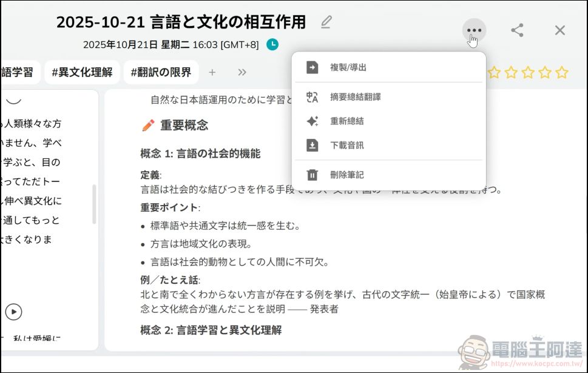Screen dimensions: 588x373
Task: Click the sparkle icon beside 重新總結
Action: click(311, 121)
